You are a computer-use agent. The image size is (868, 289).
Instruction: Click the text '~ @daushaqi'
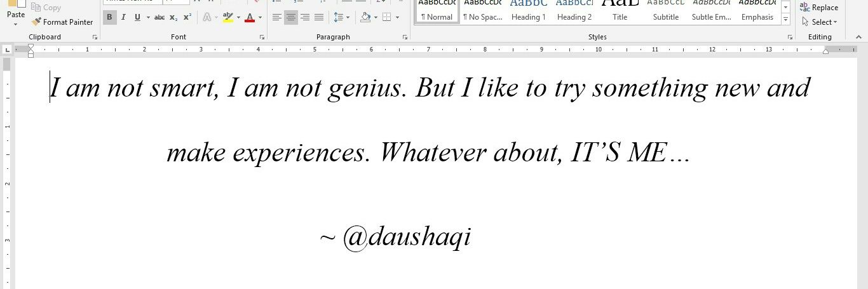point(395,238)
